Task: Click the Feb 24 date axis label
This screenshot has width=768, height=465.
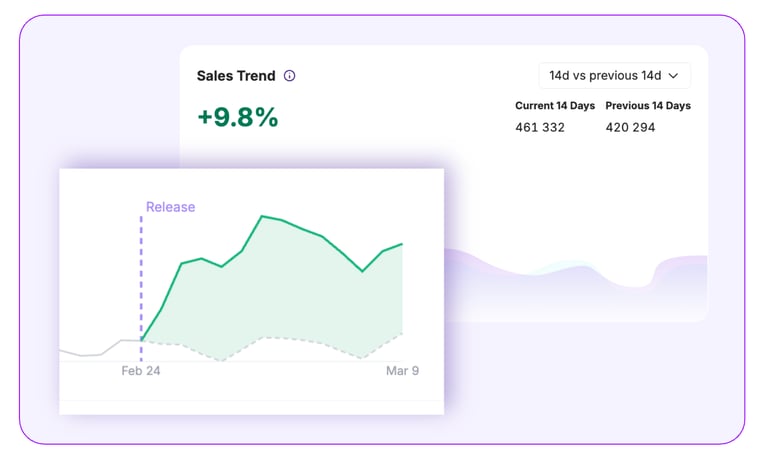Action: pos(141,371)
